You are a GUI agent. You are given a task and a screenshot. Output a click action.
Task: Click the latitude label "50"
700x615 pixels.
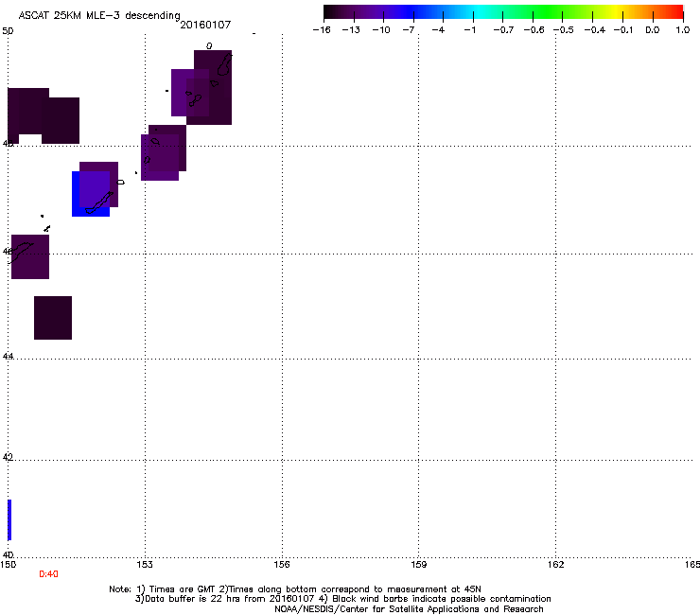(8, 31)
